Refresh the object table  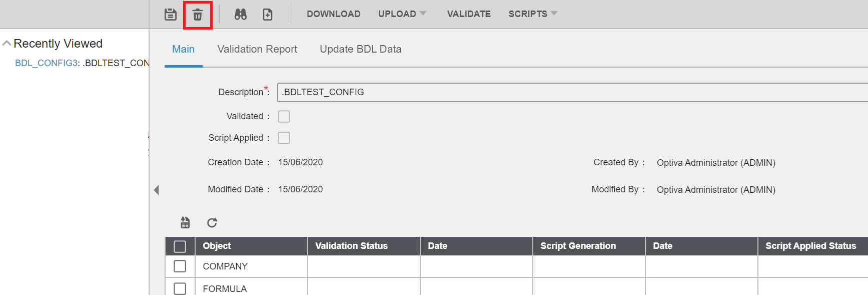pyautogui.click(x=212, y=222)
